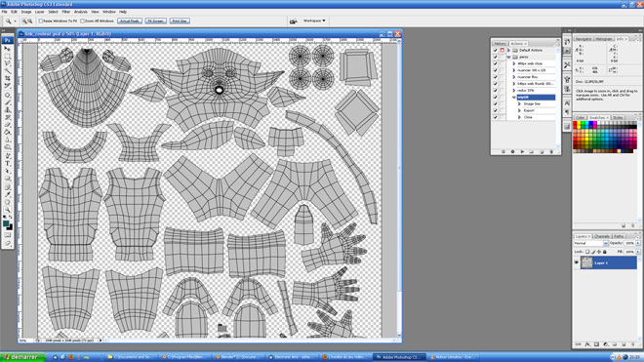Click the Stop button in the Actions panel
Viewport: 644px width, 362px height.
(x=503, y=151)
